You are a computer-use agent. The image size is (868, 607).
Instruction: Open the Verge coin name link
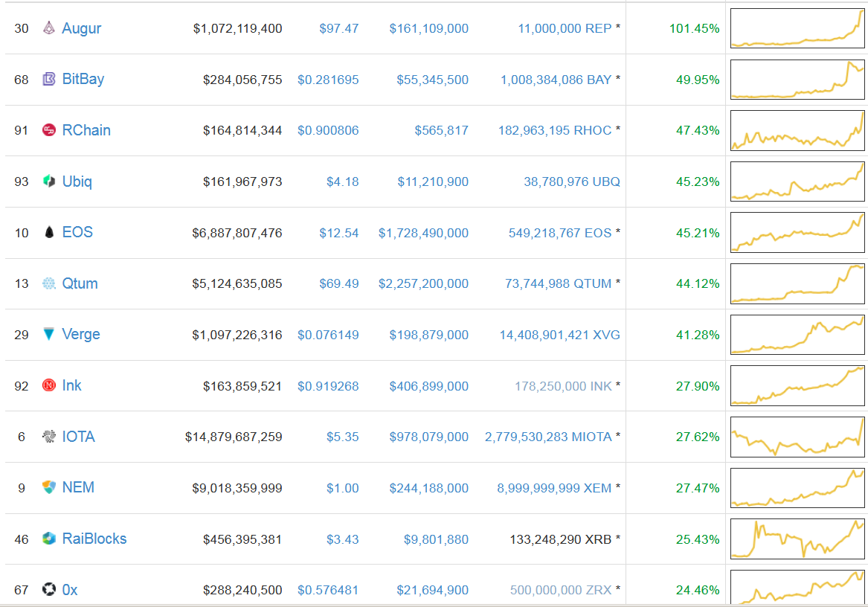tap(81, 335)
